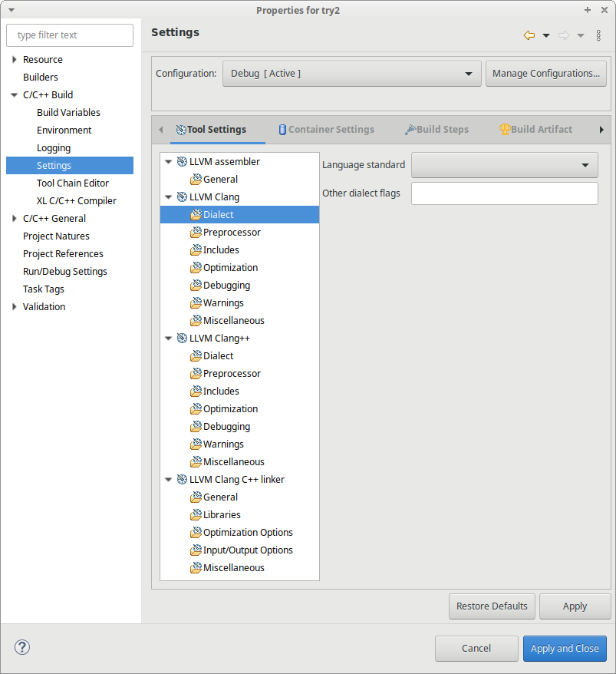Click the plus icon in the title bar
The image size is (616, 674).
[587, 9]
